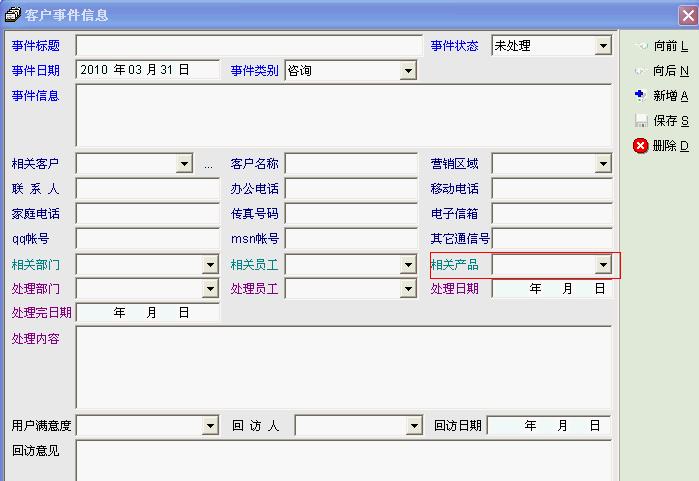Image resolution: width=699 pixels, height=481 pixels.
Task: Click the previous record arrow icon (向前)
Action: 641,46
